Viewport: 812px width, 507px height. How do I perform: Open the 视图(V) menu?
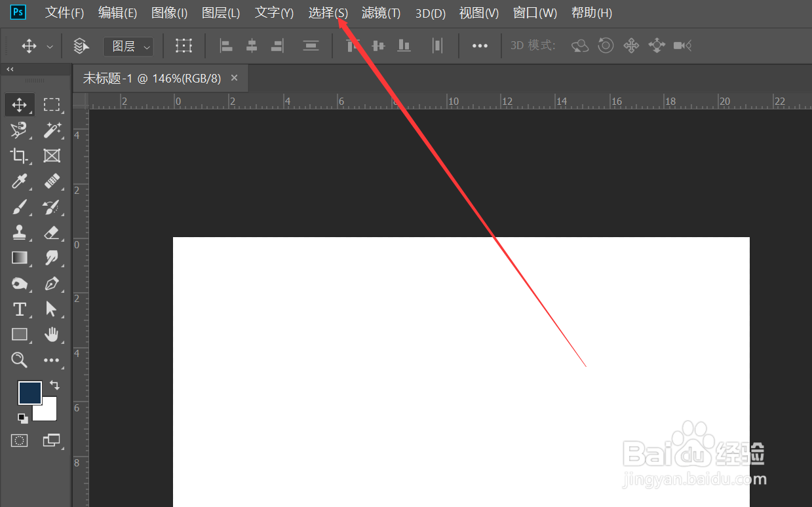pos(478,12)
